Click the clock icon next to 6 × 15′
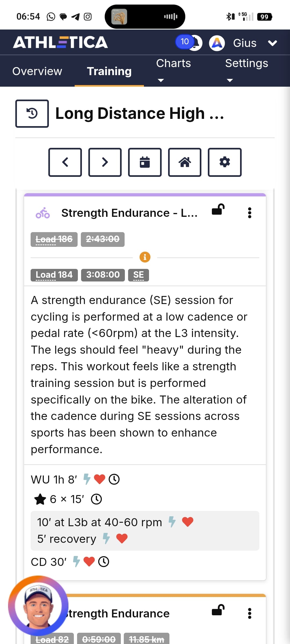 (x=96, y=499)
